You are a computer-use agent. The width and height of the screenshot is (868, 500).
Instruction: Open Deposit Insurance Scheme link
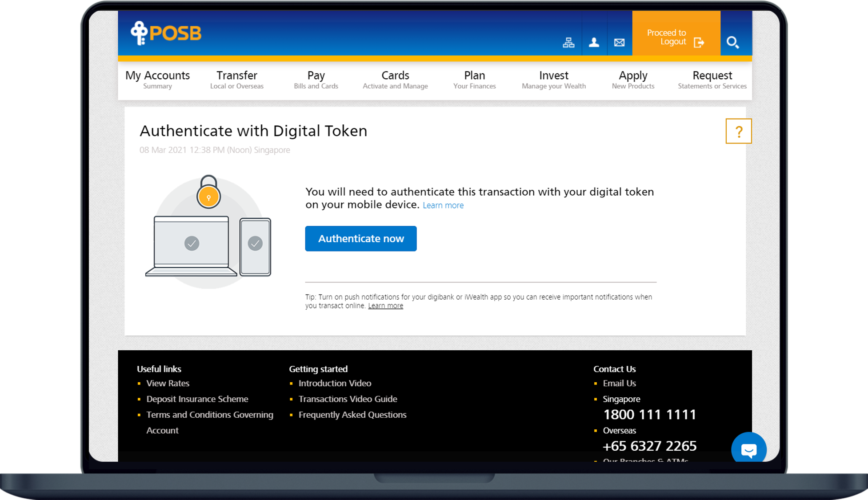pos(197,399)
